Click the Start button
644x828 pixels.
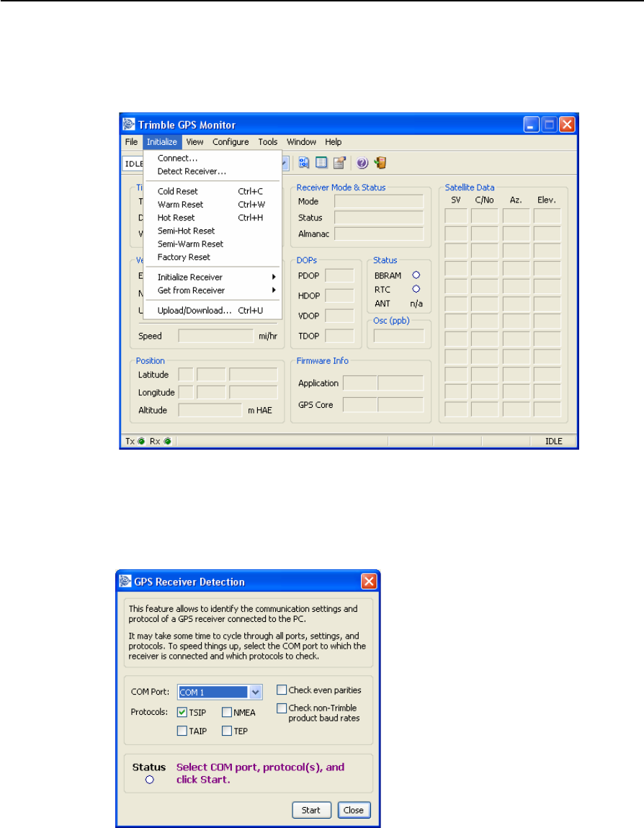pyautogui.click(x=311, y=810)
